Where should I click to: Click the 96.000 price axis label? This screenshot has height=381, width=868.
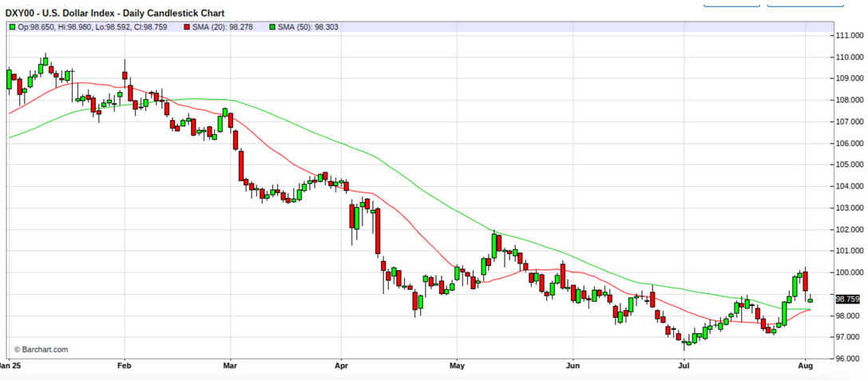click(x=848, y=358)
